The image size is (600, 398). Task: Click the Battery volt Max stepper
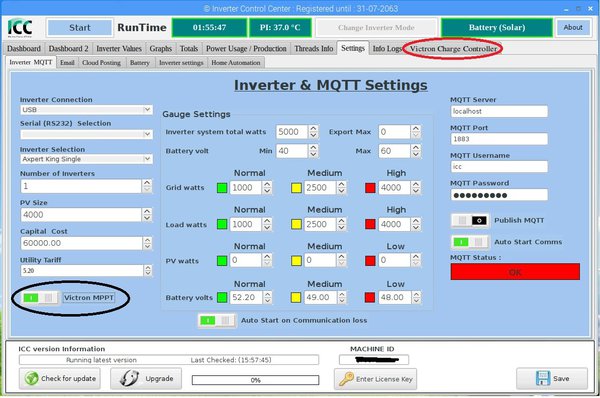pyautogui.click(x=416, y=151)
